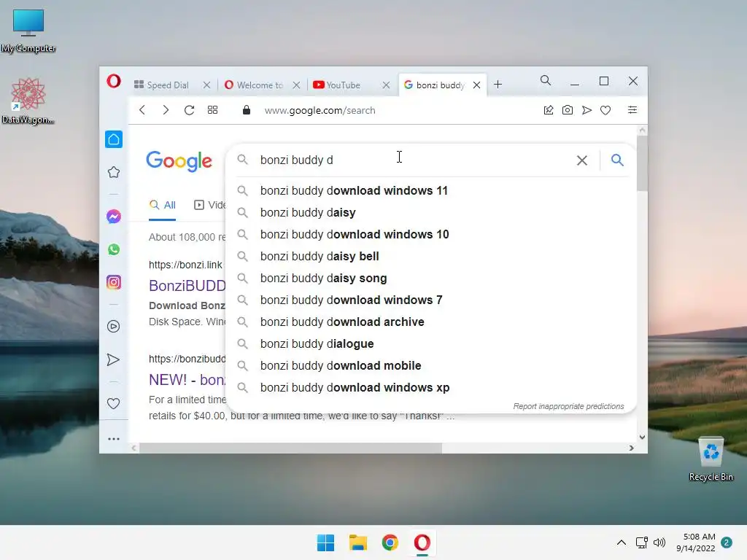This screenshot has width=747, height=560.
Task: Open Easy Setup panel icon
Action: [x=632, y=110]
